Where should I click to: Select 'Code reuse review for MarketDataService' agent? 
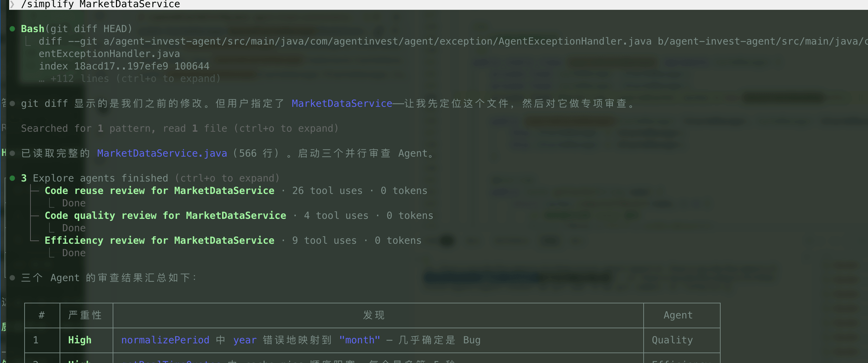click(x=160, y=190)
